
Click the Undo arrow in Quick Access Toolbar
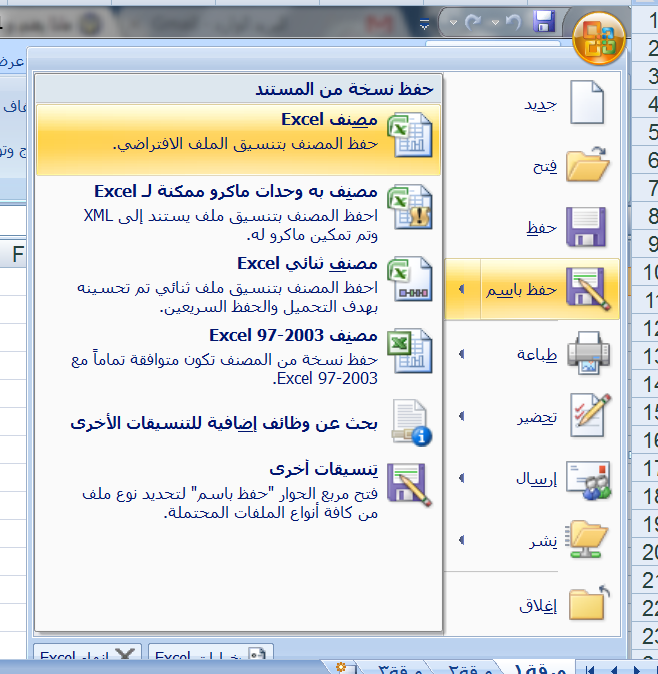513,22
